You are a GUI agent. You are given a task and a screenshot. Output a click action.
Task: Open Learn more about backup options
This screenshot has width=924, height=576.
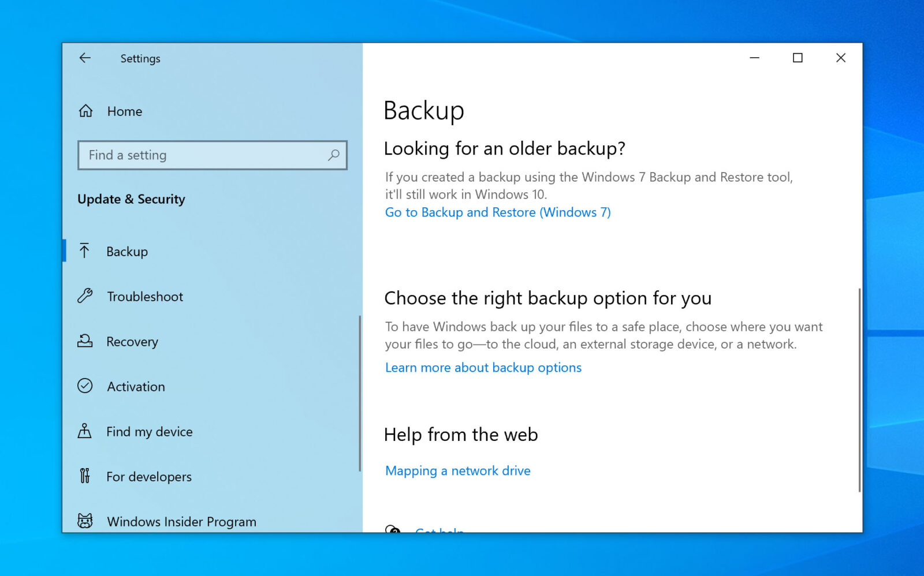pos(483,367)
